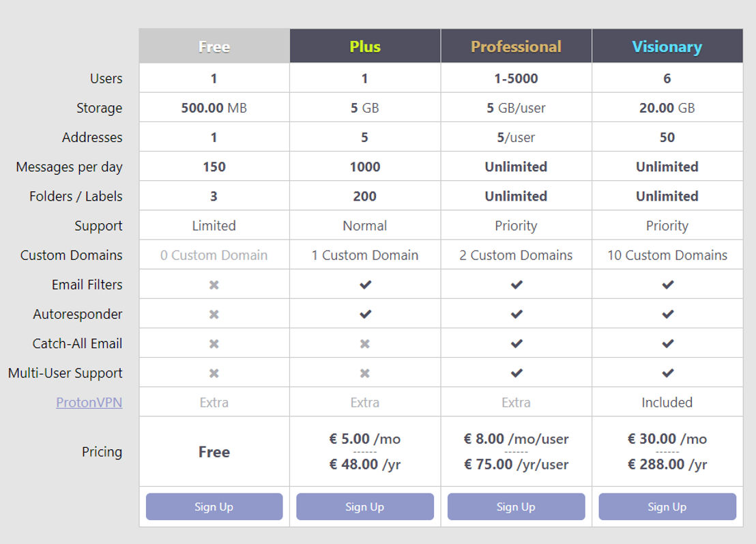Click the 'Catch-All Email' row label
The image size is (756, 544).
(77, 343)
